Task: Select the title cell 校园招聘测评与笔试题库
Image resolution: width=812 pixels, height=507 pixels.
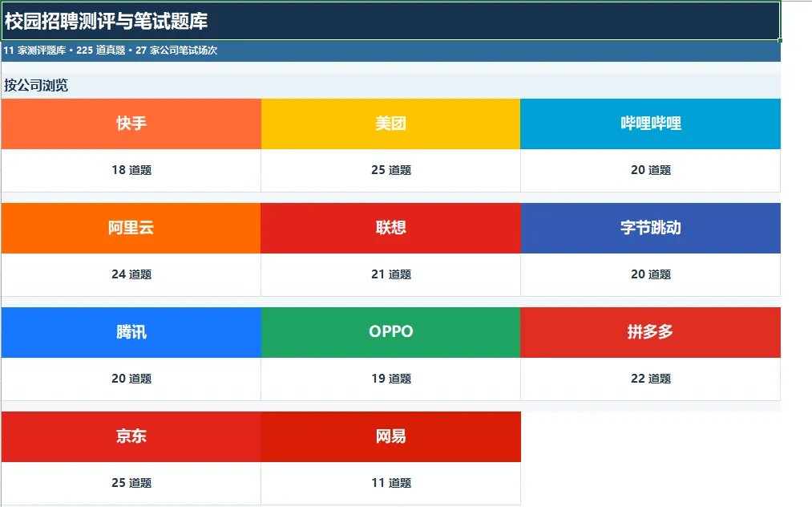Action: pyautogui.click(x=390, y=21)
